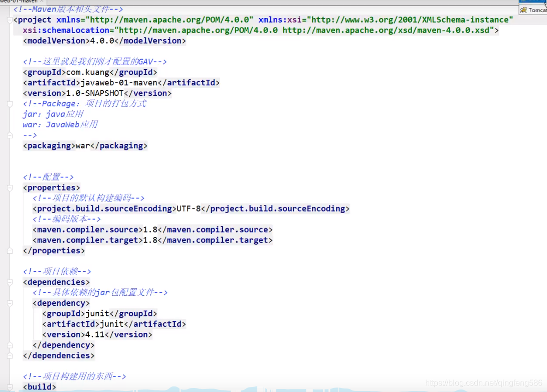Viewport: 547px width, 392px height.
Task: Click the opening properties tag
Action: coord(52,187)
